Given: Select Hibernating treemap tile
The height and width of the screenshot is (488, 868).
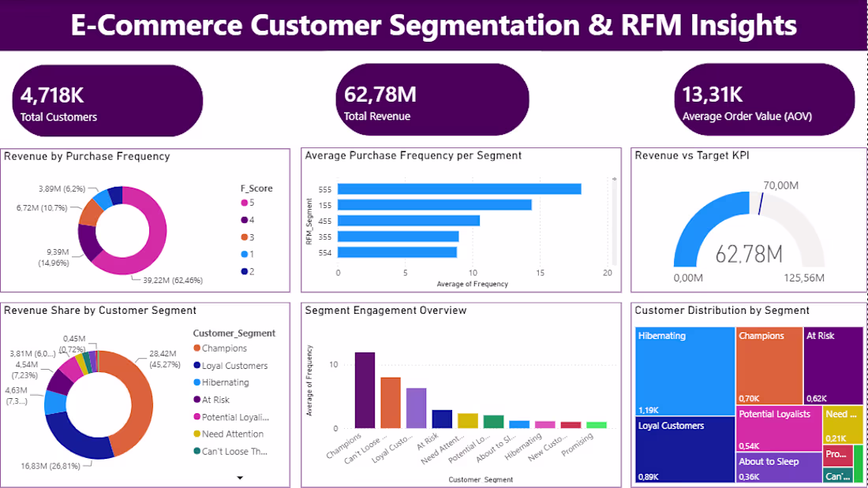Looking at the screenshot, I should (x=685, y=371).
